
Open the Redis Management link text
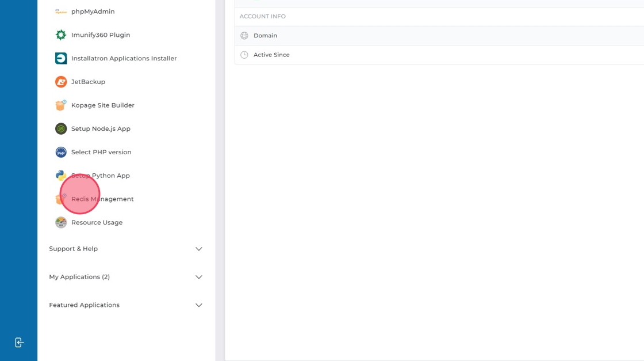(103, 199)
